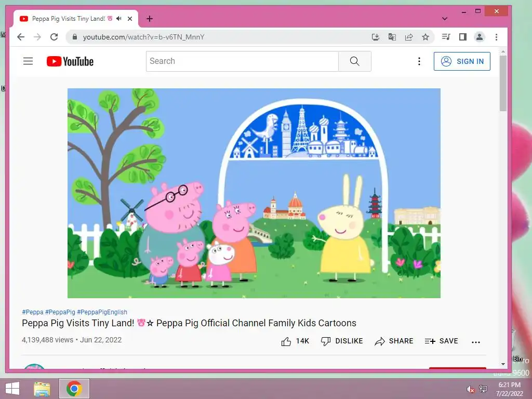The image size is (532, 399).
Task: Click the Chrome icon in the taskbar
Action: (74, 389)
